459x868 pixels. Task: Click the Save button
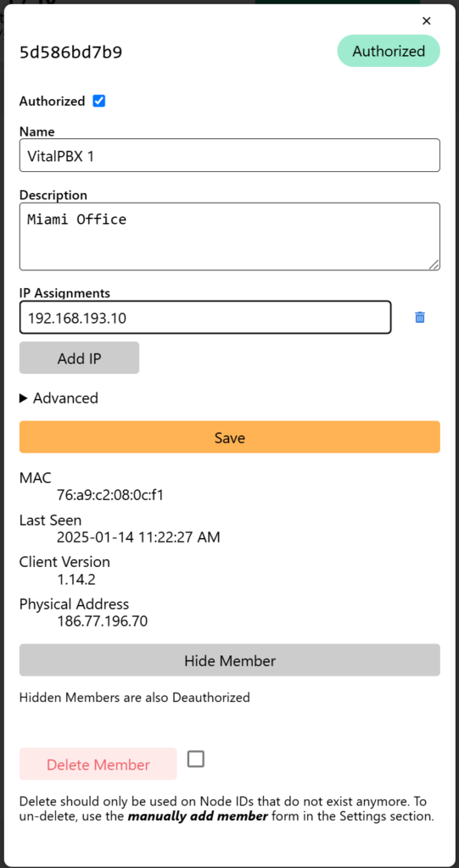click(x=229, y=437)
